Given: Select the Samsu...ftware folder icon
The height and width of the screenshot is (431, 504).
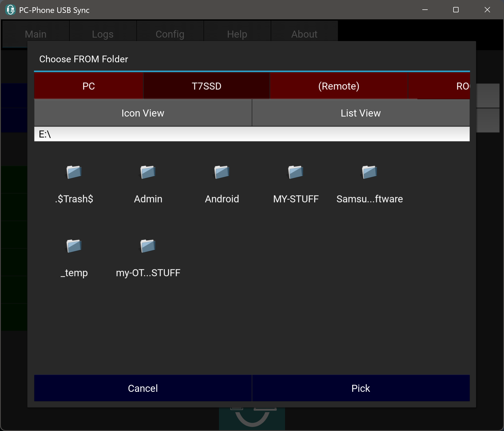Looking at the screenshot, I should [369, 172].
